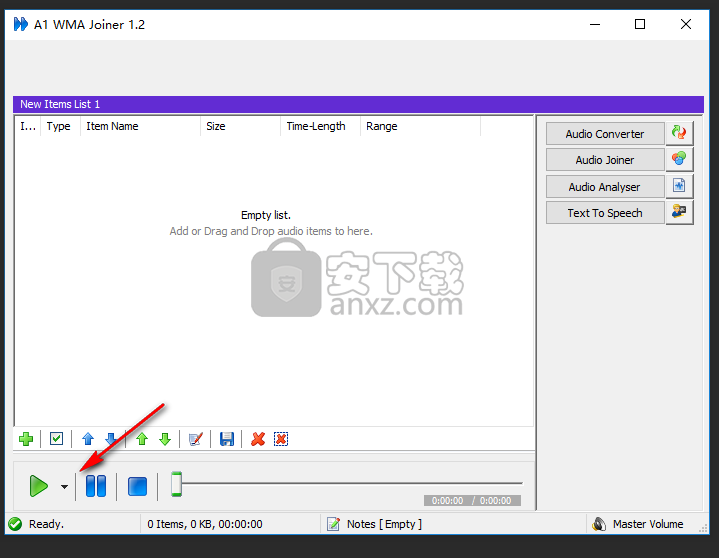Click the Audio Converter arrows icon

679,133
